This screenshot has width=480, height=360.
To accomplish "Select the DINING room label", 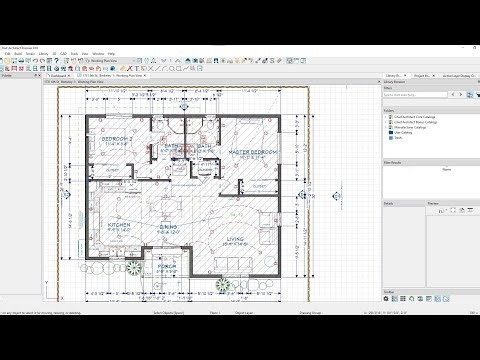I will pyautogui.click(x=168, y=227).
